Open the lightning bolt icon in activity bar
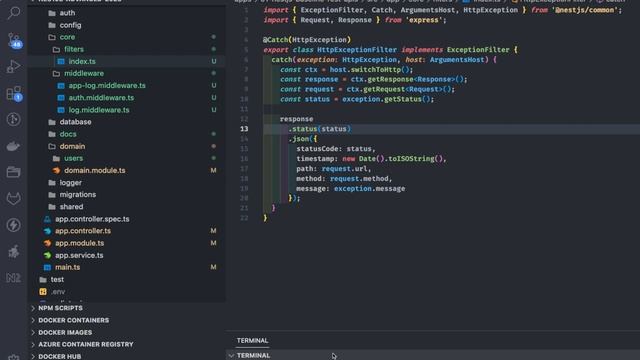 (x=13, y=225)
